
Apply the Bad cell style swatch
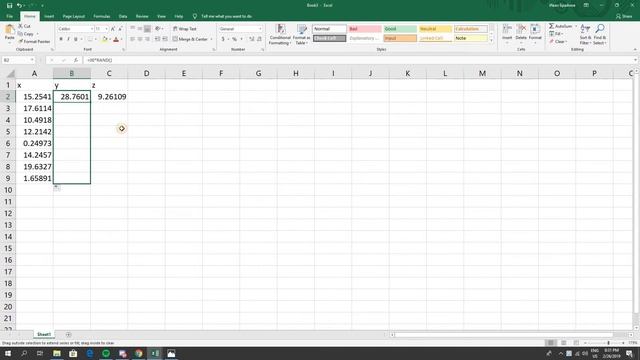click(x=365, y=29)
